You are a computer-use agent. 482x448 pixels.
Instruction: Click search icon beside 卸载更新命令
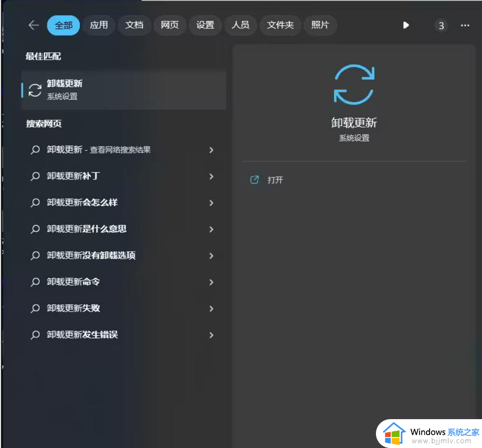pos(35,282)
